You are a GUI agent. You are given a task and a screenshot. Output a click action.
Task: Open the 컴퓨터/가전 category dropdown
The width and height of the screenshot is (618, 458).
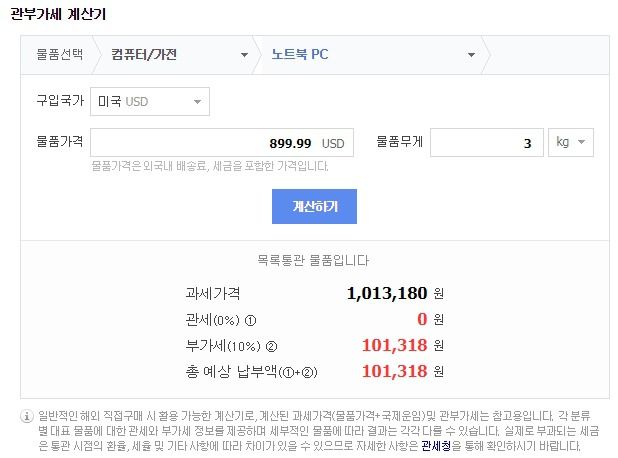pos(177,55)
